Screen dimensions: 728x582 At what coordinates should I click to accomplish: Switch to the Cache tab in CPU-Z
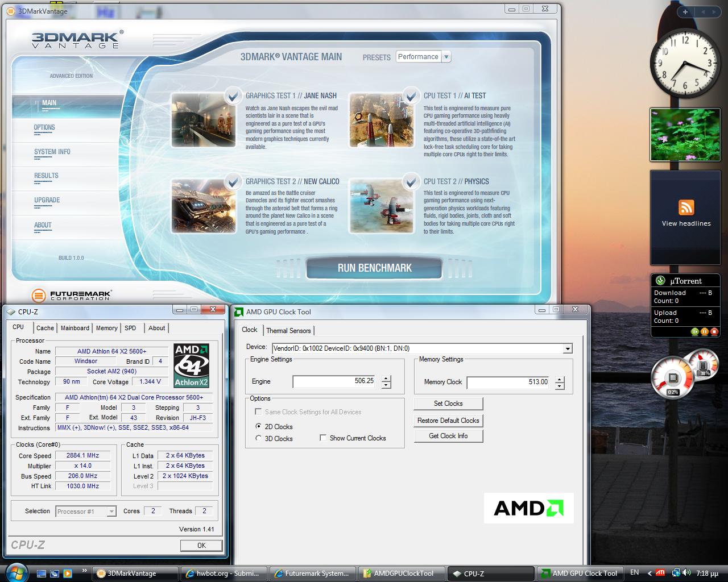pyautogui.click(x=45, y=328)
